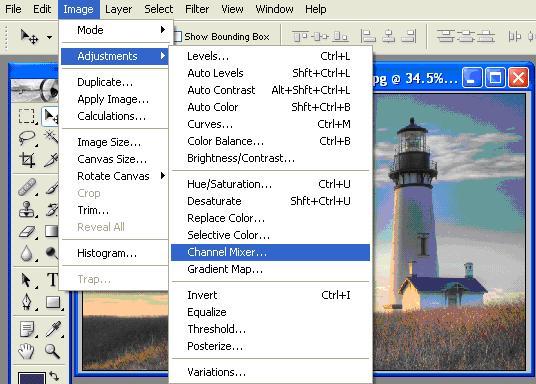This screenshot has height=384, width=536.
Task: Click Distribute Top Edges in options bar
Action: (445, 36)
